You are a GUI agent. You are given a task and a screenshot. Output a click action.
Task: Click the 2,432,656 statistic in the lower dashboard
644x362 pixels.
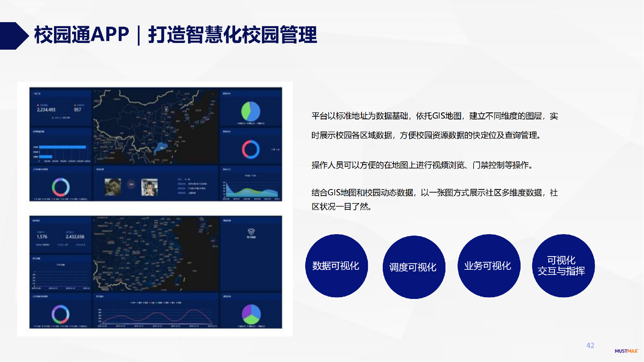pos(75,237)
